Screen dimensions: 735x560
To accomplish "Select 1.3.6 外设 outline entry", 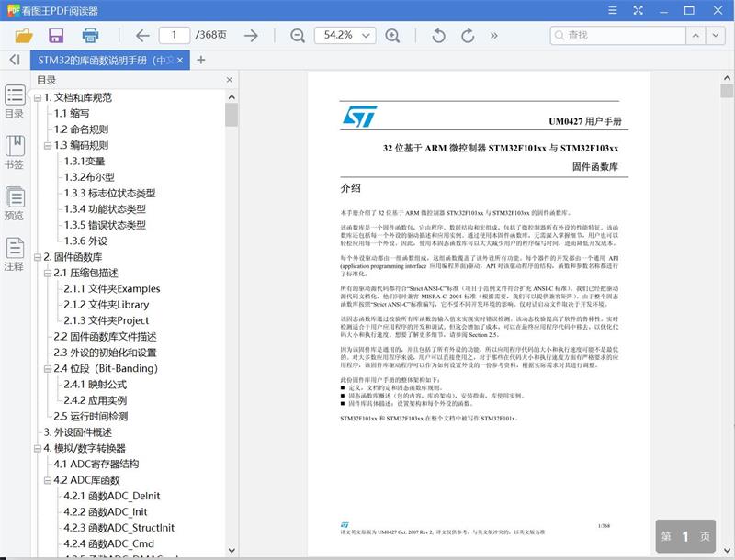I will (85, 241).
